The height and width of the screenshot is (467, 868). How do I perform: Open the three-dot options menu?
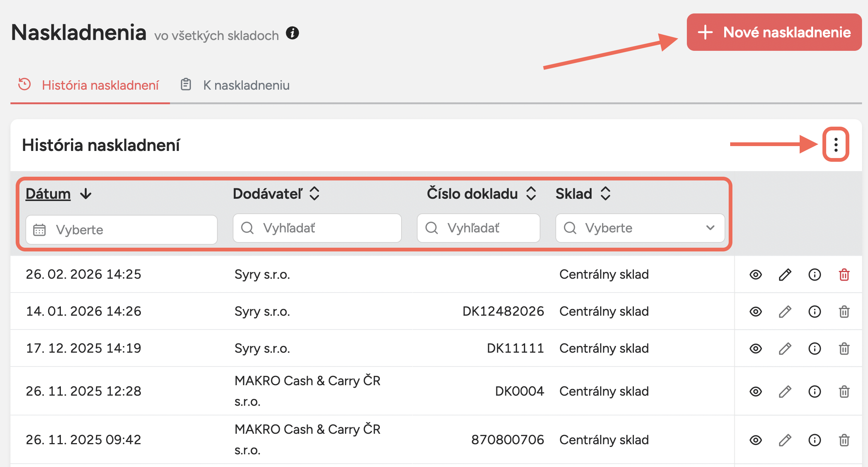836,145
